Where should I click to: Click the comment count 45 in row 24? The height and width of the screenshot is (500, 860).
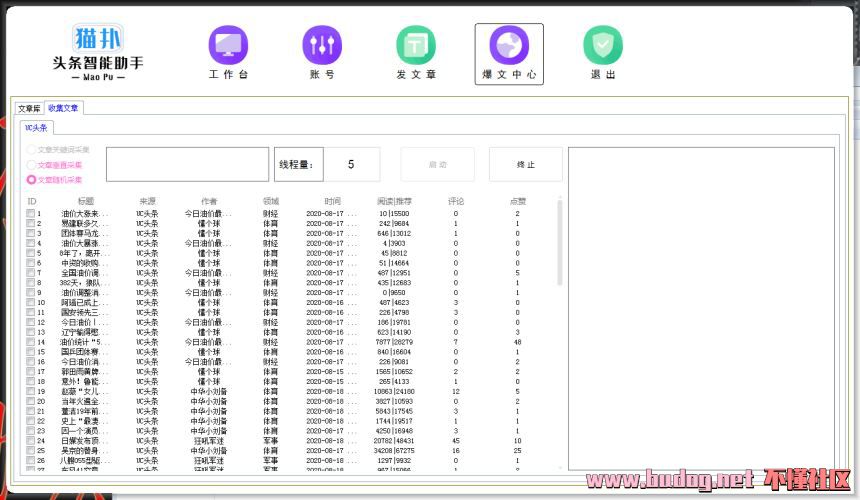pyautogui.click(x=456, y=441)
